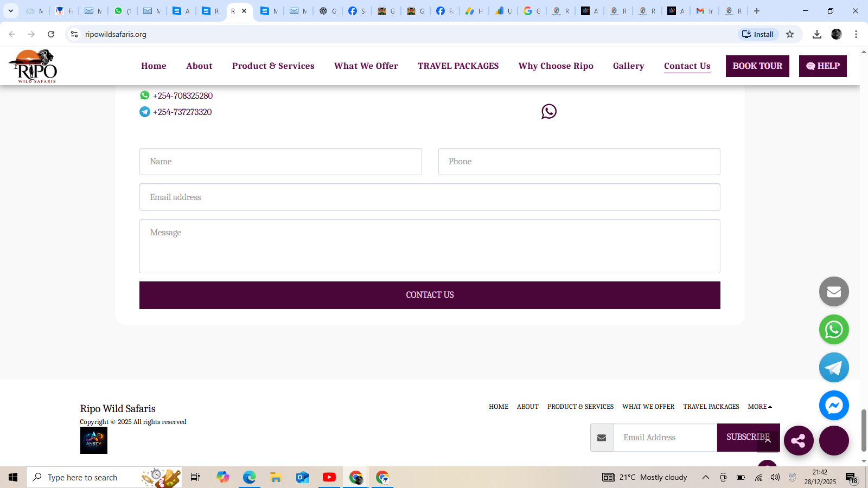Open the Gallery menu item

628,66
